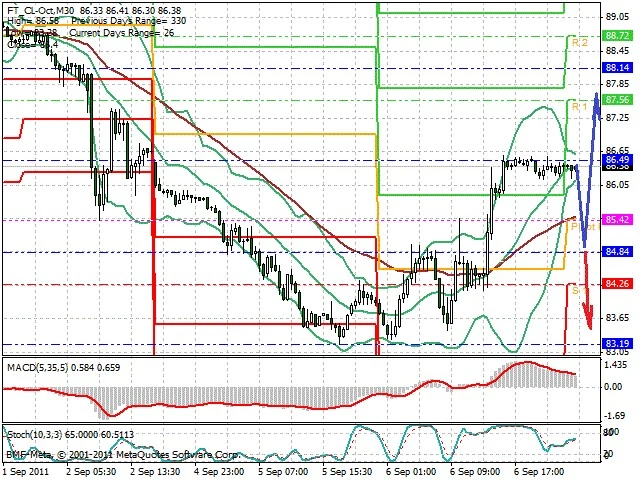Select the green 87.56 R1 price label
The height and width of the screenshot is (480, 640).
[617, 100]
